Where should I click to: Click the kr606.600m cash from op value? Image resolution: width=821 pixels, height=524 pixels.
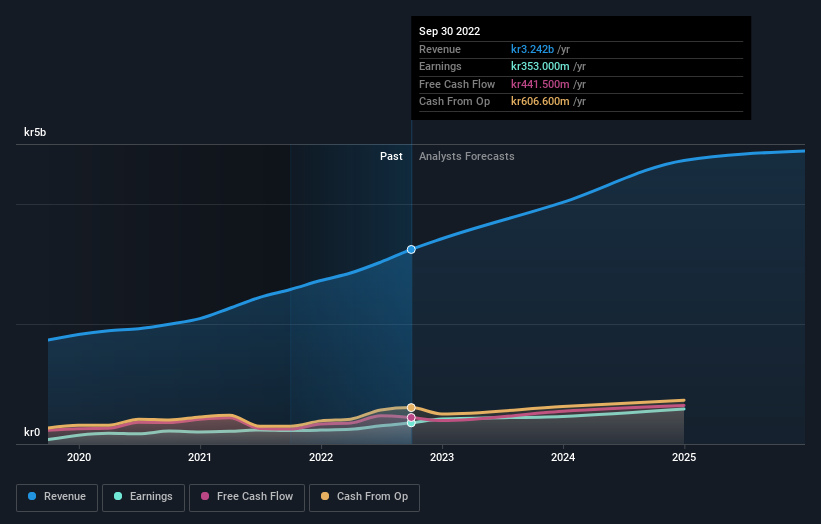tap(540, 102)
